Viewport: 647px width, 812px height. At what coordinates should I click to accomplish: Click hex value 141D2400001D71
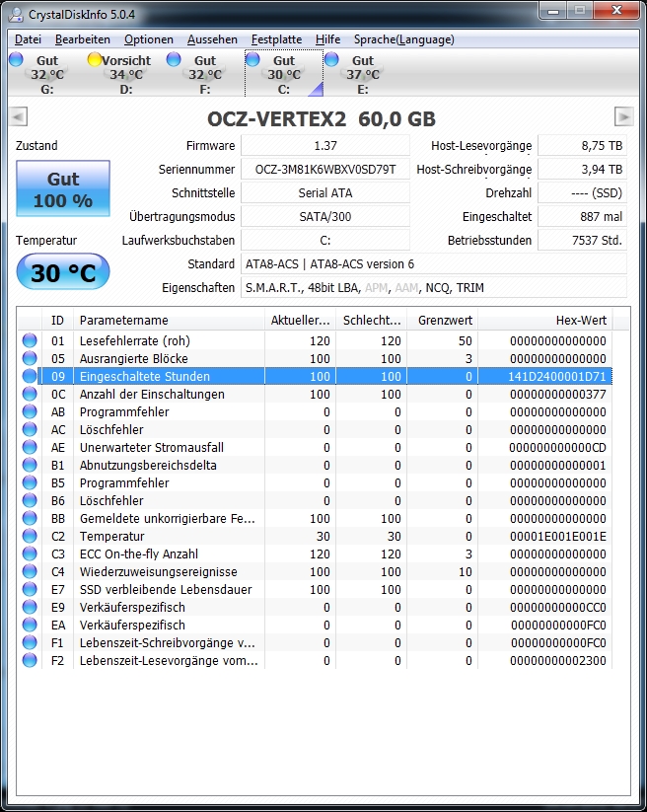tap(557, 377)
